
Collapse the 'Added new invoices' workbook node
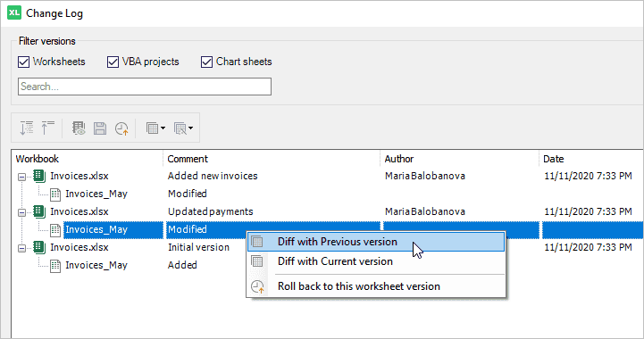point(21,177)
